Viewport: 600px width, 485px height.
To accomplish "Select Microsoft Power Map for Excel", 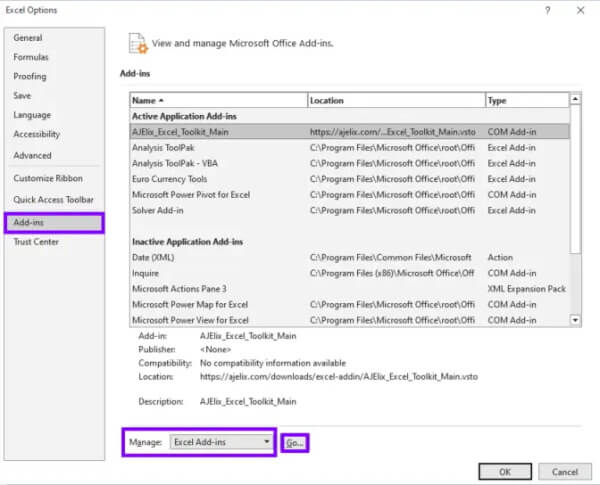I will click(x=190, y=305).
